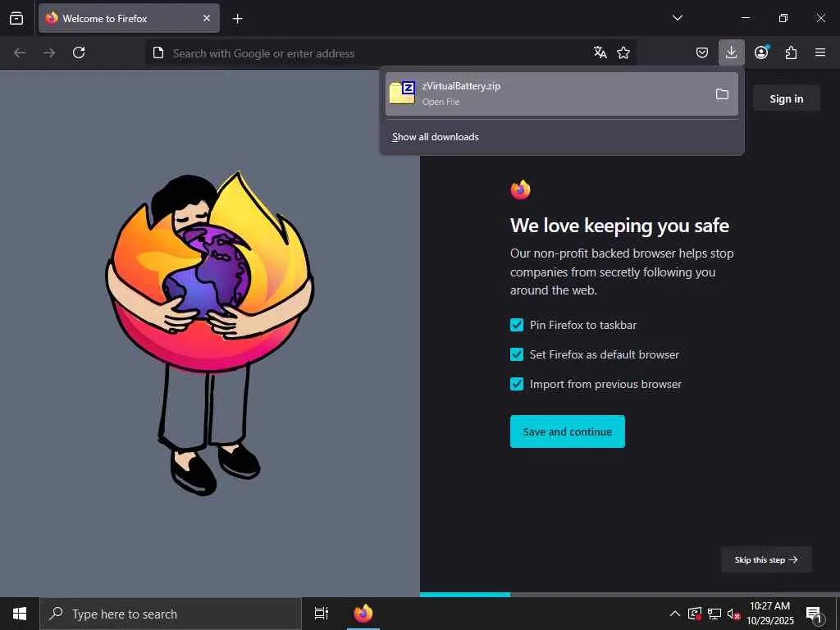Click the Type here to search box

coord(171,614)
